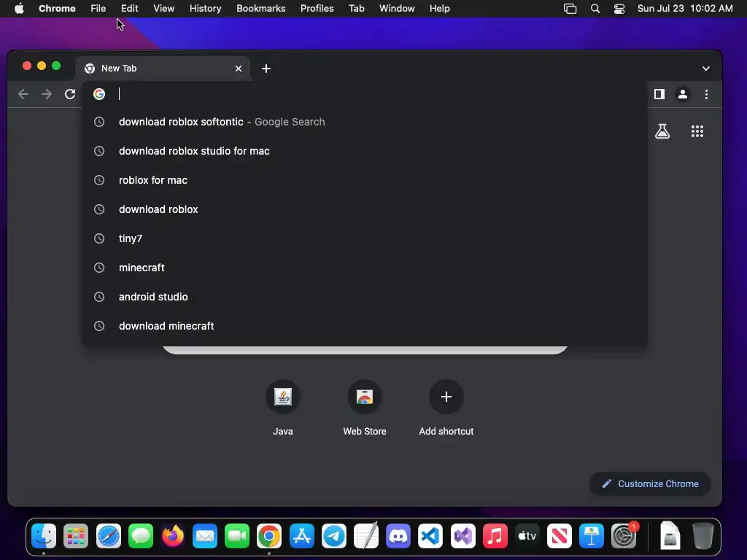
Task: Open Keynote from the dock
Action: pyautogui.click(x=591, y=536)
